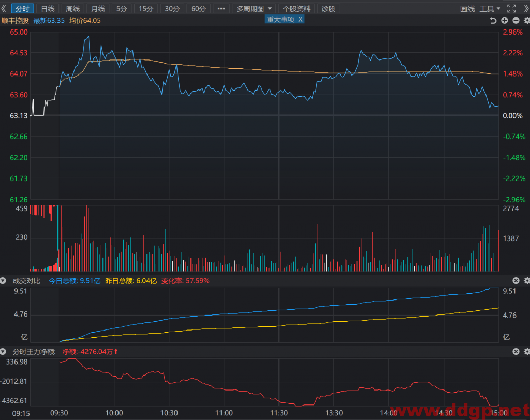Close the 分时主力净额 panel

(516, 352)
